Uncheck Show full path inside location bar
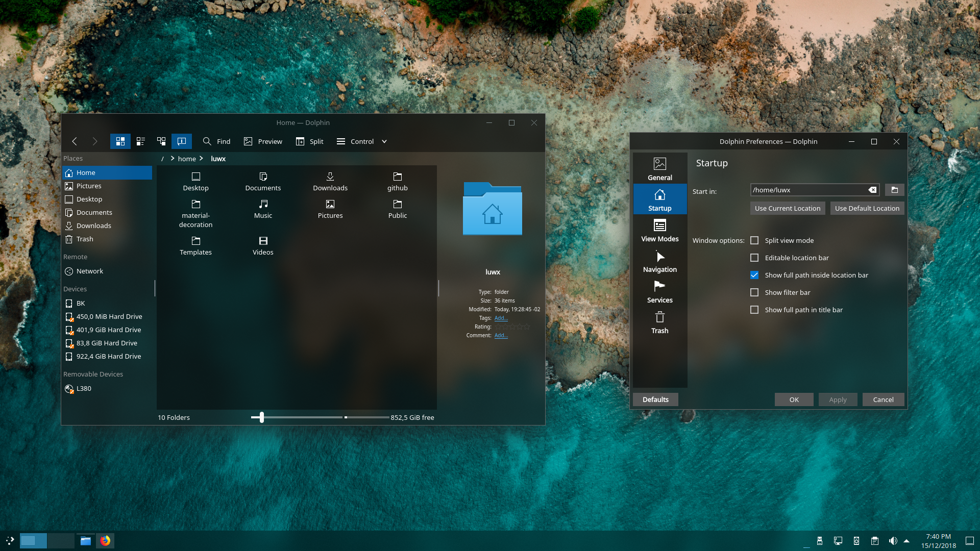This screenshot has height=551, width=980. pyautogui.click(x=754, y=275)
